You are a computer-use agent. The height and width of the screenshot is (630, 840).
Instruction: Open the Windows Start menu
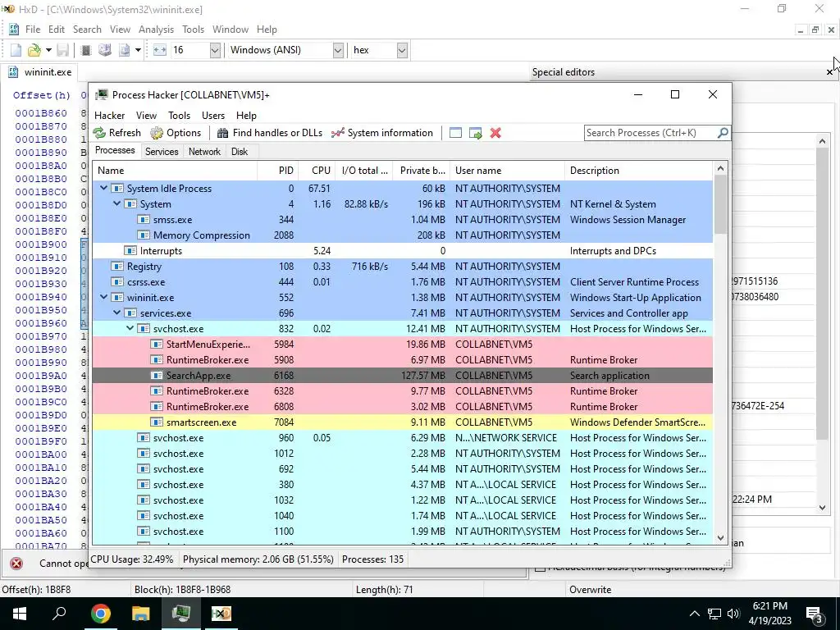click(x=20, y=614)
